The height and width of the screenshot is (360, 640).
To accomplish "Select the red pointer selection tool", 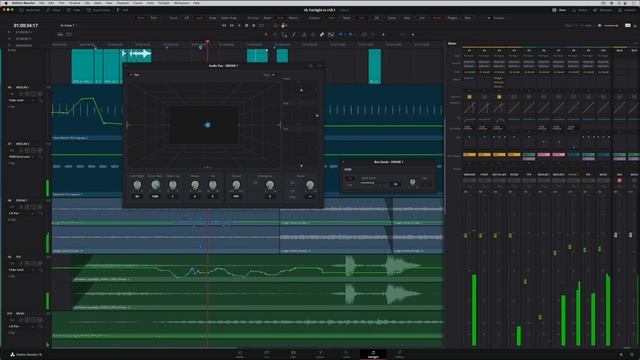I will (266, 35).
